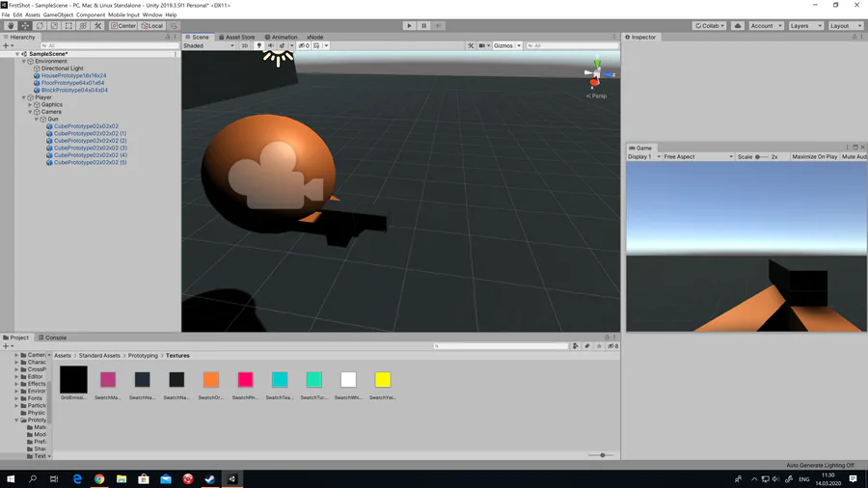The width and height of the screenshot is (868, 488).
Task: Click the Pause button
Action: tap(423, 25)
